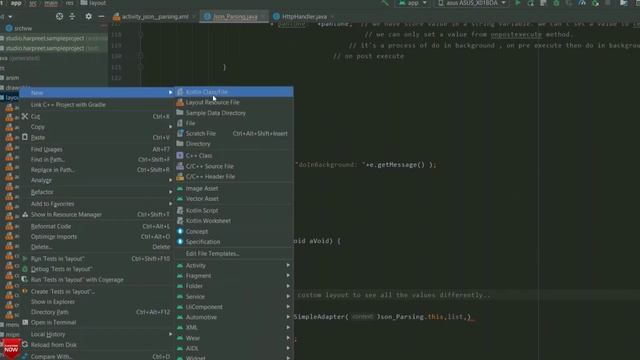Click the Kotlin Script icon

180,211
